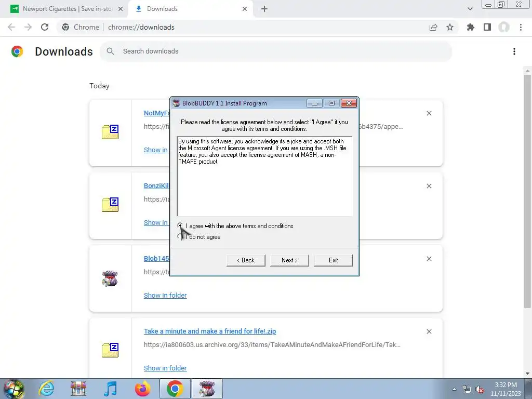The image size is (532, 399).
Task: Open the network tray icon
Action: click(x=467, y=389)
